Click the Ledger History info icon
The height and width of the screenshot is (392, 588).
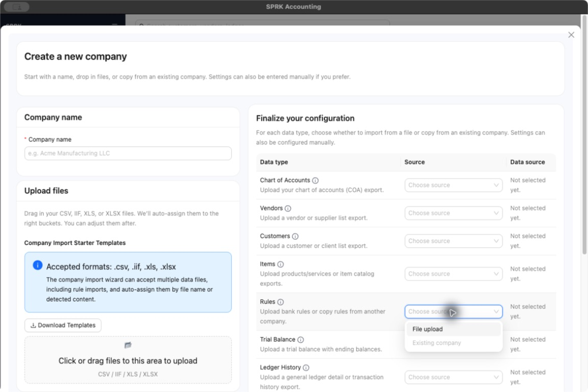click(306, 367)
